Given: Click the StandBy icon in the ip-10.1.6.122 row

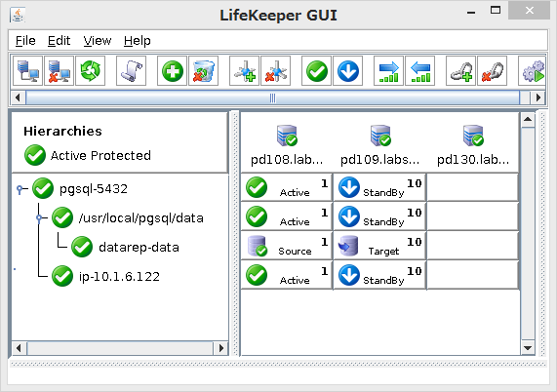Looking at the screenshot, I should [x=349, y=275].
